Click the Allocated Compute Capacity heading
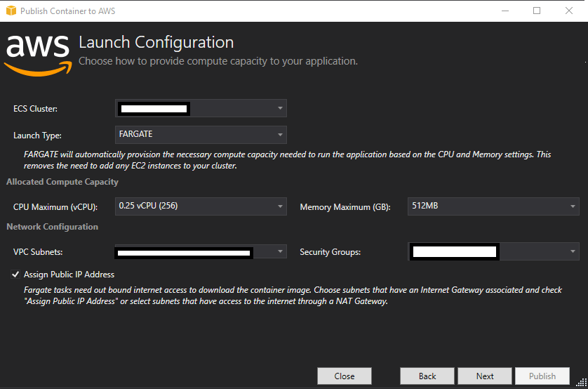The image size is (588, 389). click(62, 182)
